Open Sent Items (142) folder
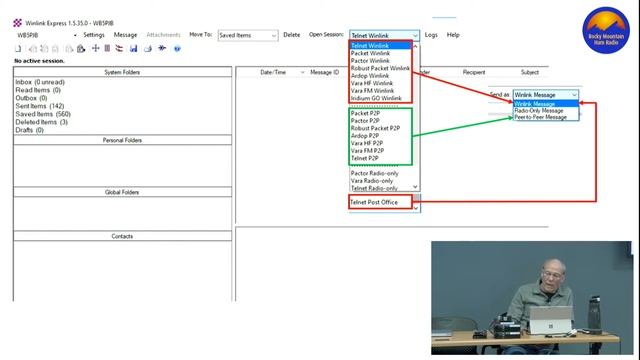The width and height of the screenshot is (640, 360). point(40,106)
